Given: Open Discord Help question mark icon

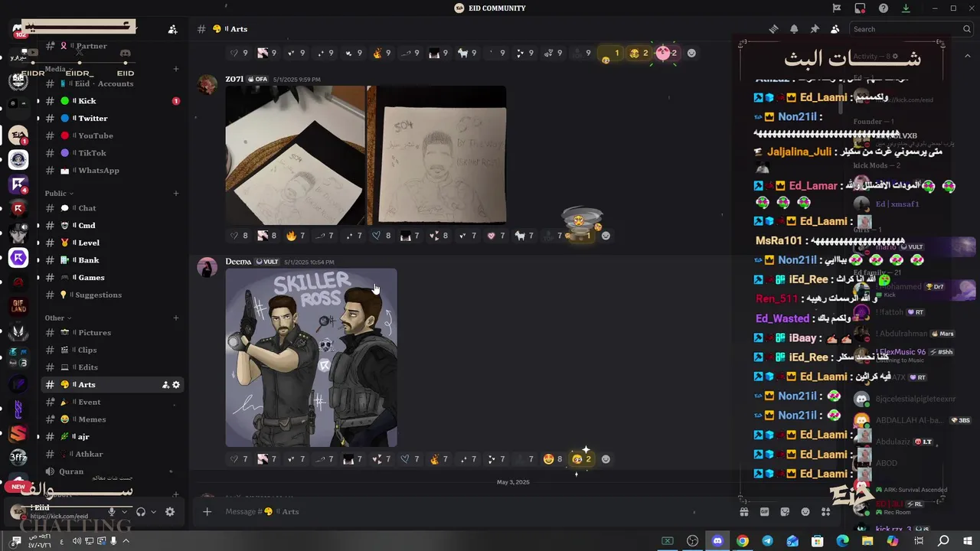Looking at the screenshot, I should [884, 8].
